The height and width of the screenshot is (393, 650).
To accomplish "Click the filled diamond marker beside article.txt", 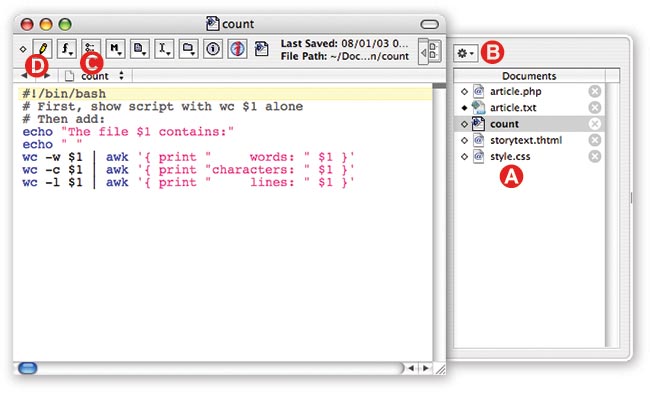I will [x=464, y=108].
